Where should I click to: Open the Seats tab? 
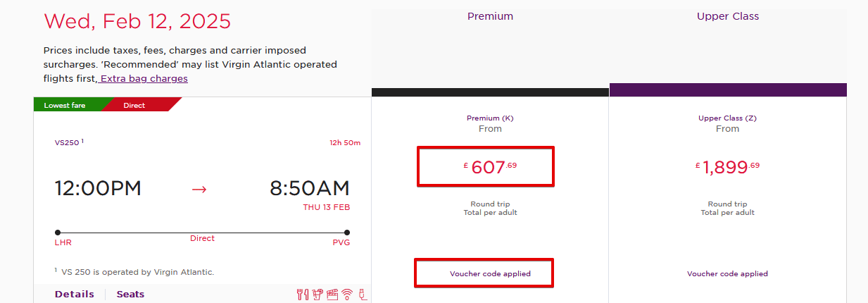pyautogui.click(x=130, y=294)
